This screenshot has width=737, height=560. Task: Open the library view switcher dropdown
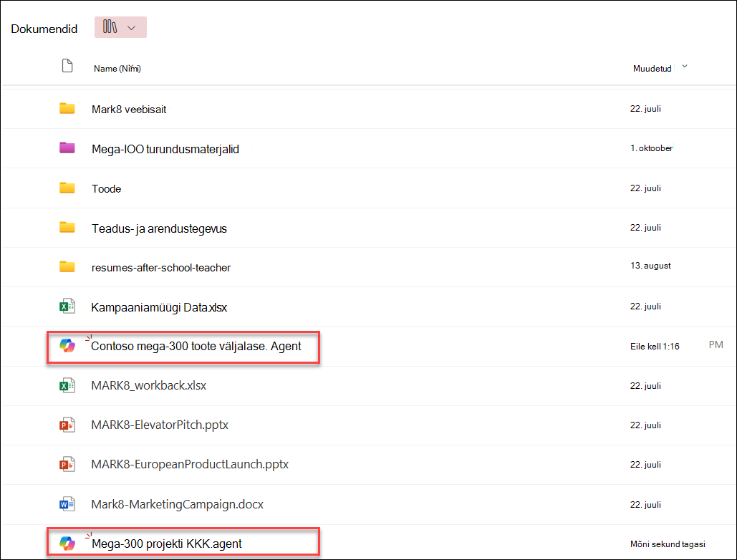pyautogui.click(x=120, y=27)
